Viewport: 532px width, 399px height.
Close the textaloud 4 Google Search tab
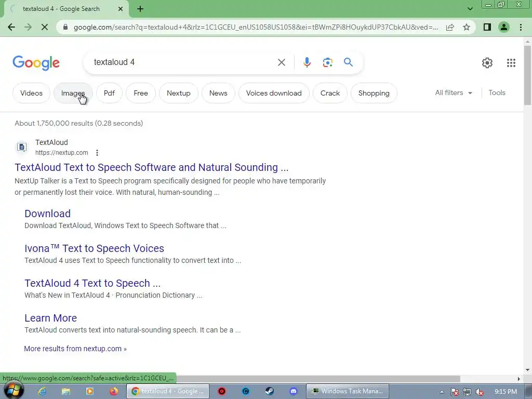pos(121,9)
